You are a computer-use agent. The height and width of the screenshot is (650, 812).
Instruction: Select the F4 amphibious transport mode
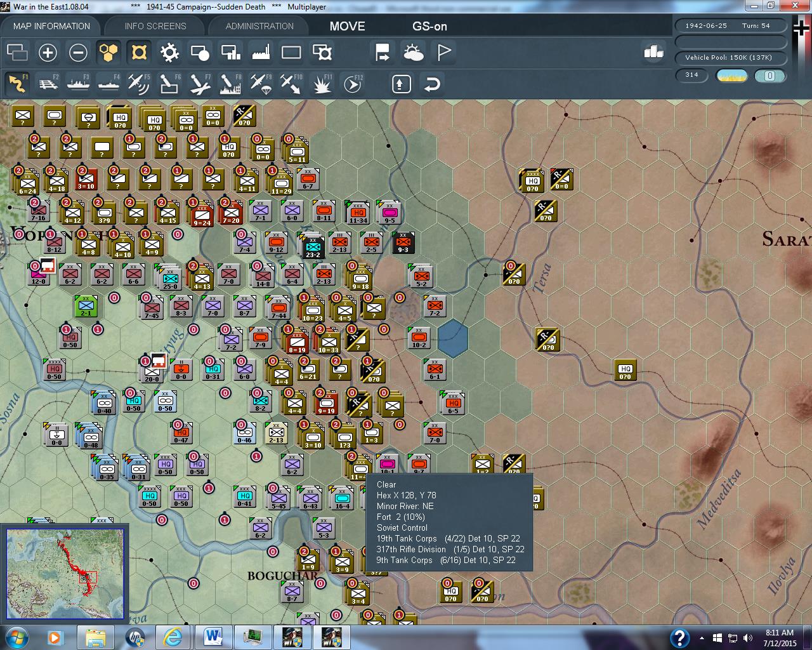(108, 83)
